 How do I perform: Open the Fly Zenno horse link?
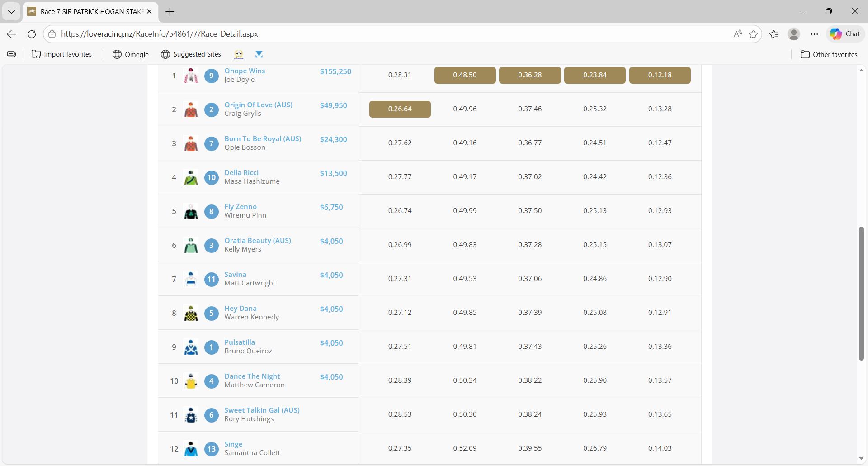tap(241, 207)
